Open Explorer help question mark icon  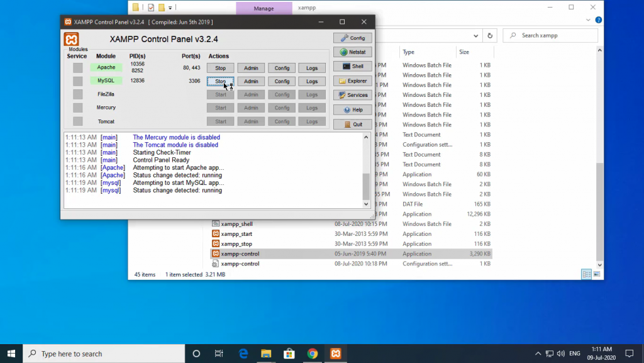pos(599,20)
